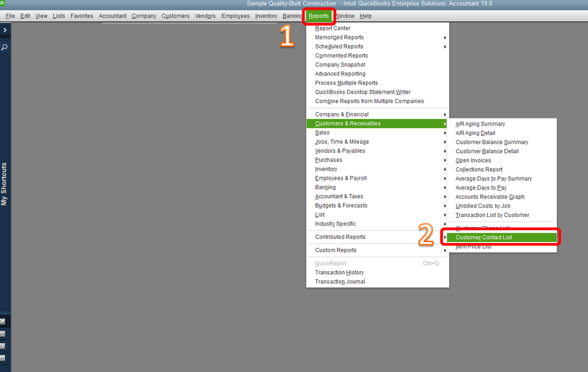
Task: Open the Open Windows icon at sidebar bottom
Action: coord(2,358)
